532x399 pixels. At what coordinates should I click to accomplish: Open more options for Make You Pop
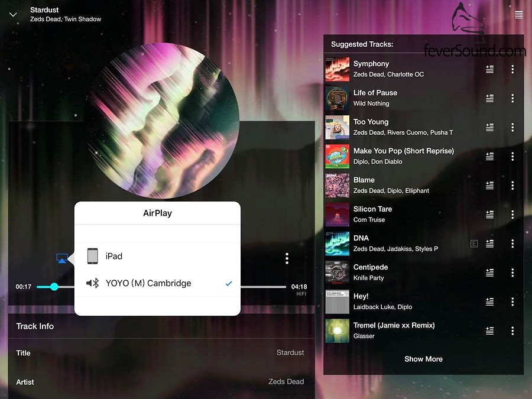coord(512,157)
